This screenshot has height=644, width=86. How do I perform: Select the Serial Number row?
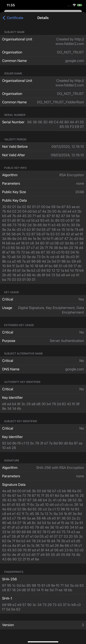43,124
